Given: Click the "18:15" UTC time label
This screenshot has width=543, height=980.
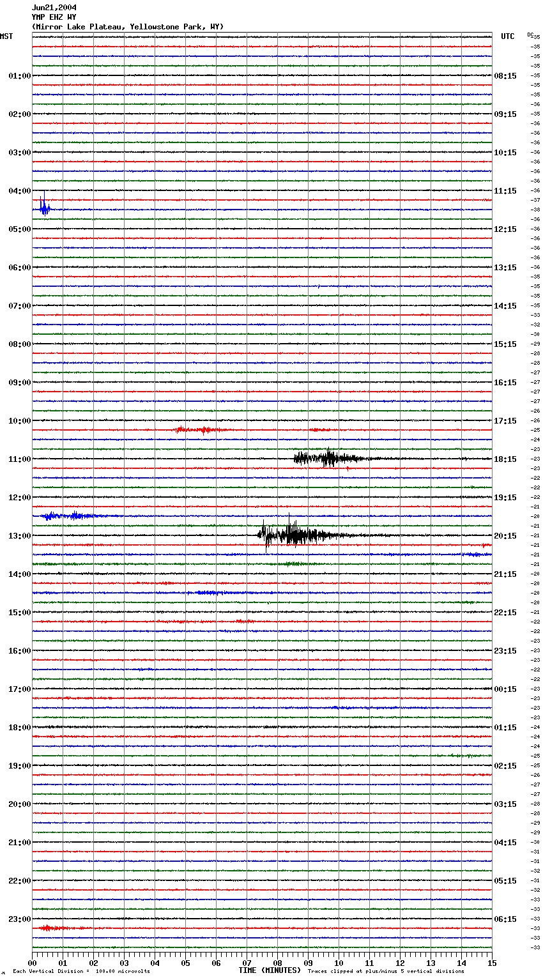Looking at the screenshot, I should [505, 459].
